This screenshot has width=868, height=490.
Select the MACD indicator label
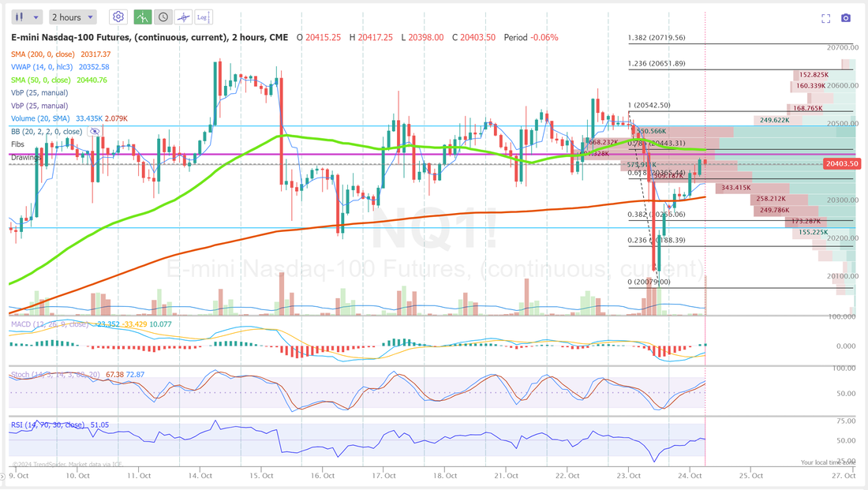49,324
